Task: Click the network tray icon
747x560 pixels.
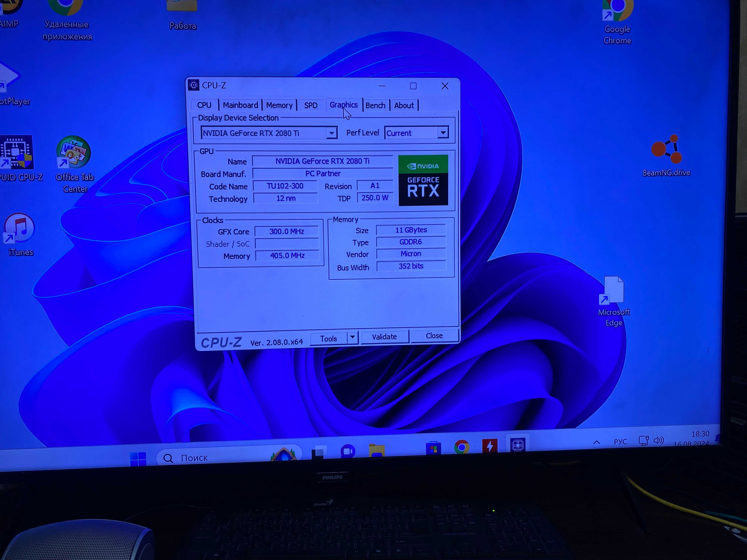Action: (x=644, y=441)
